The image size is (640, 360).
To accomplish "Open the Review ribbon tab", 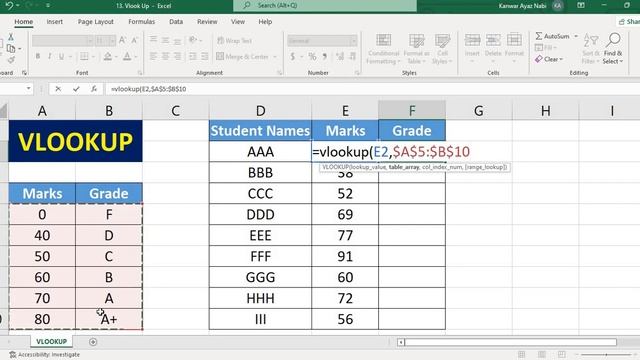I will (207, 22).
